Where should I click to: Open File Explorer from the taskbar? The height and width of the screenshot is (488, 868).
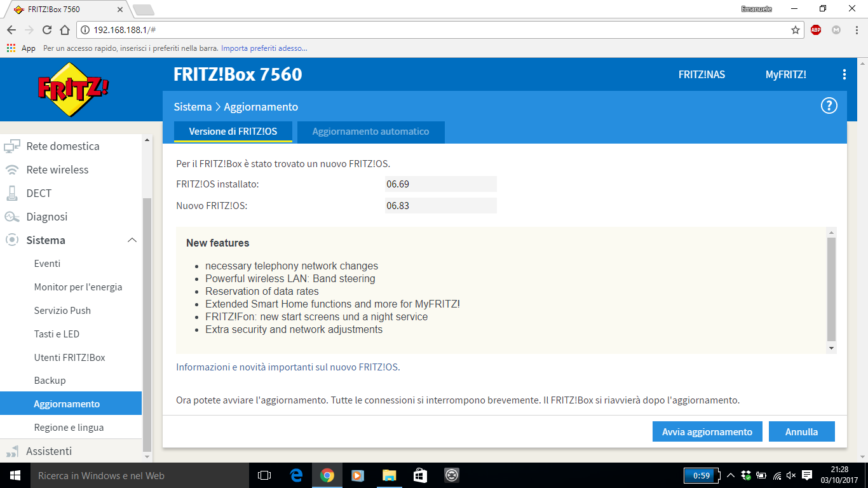(x=389, y=475)
